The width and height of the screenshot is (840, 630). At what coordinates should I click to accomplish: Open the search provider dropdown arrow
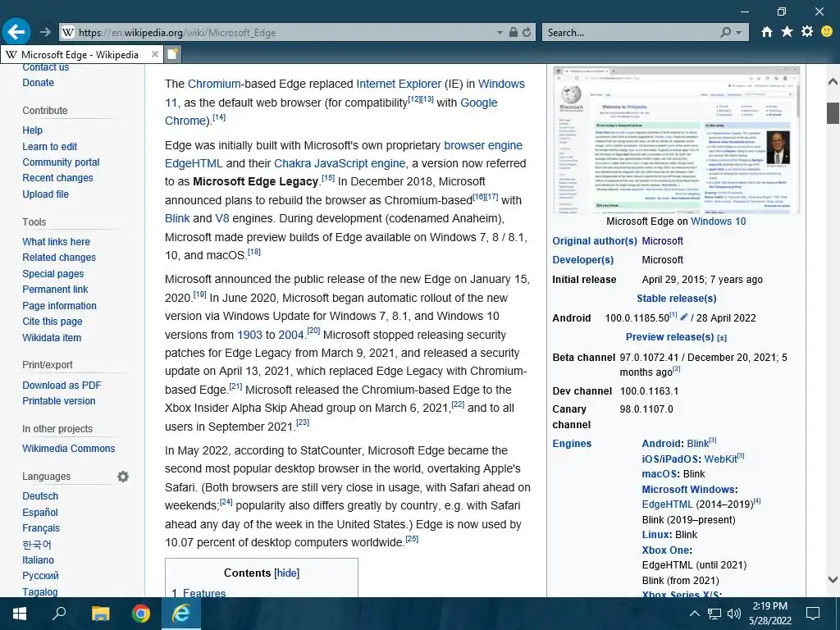click(739, 33)
